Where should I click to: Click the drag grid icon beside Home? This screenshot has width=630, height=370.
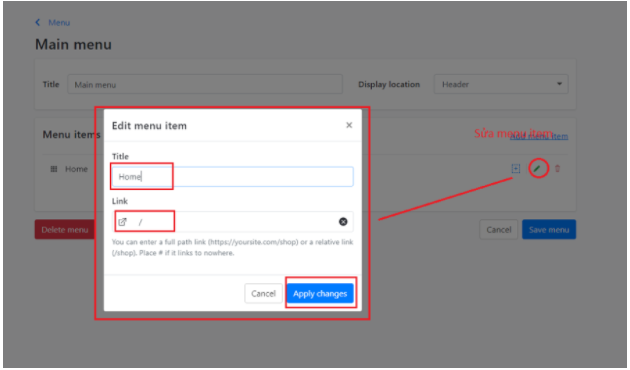(x=54, y=169)
